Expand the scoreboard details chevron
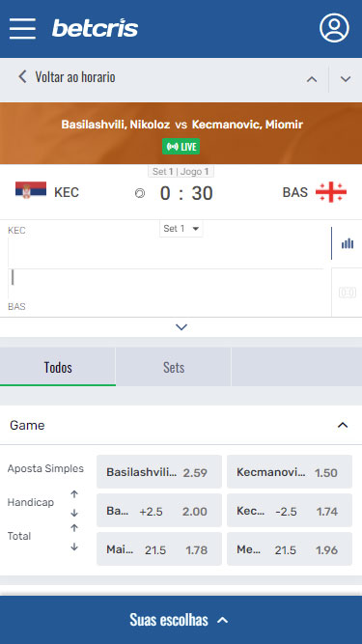Viewport: 362px width, 644px height. 181,327
